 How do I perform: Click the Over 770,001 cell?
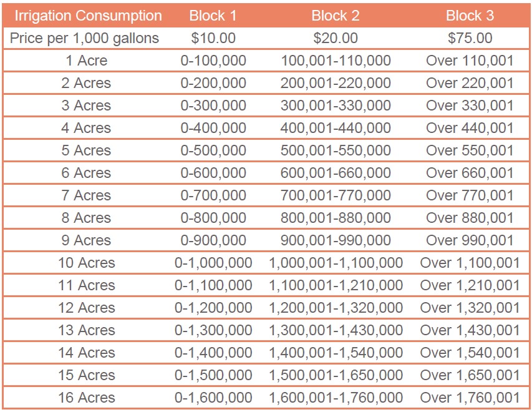click(x=470, y=195)
